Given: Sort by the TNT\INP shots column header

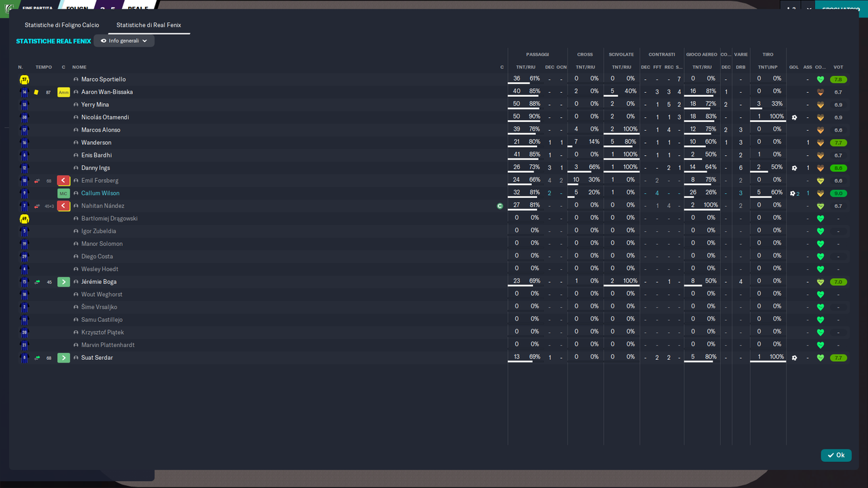Looking at the screenshot, I should tap(768, 67).
